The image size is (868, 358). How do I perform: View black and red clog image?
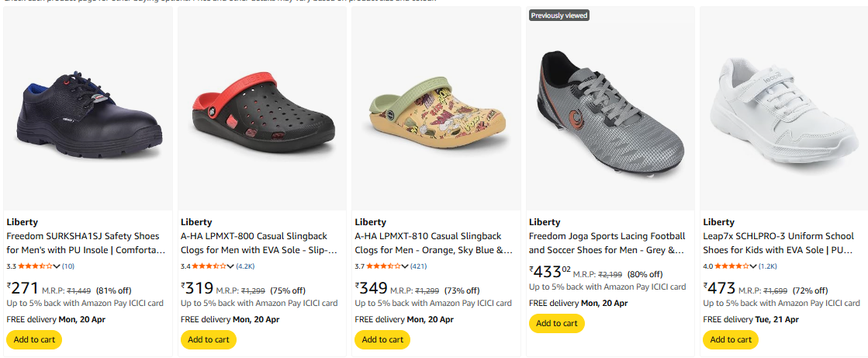click(262, 109)
